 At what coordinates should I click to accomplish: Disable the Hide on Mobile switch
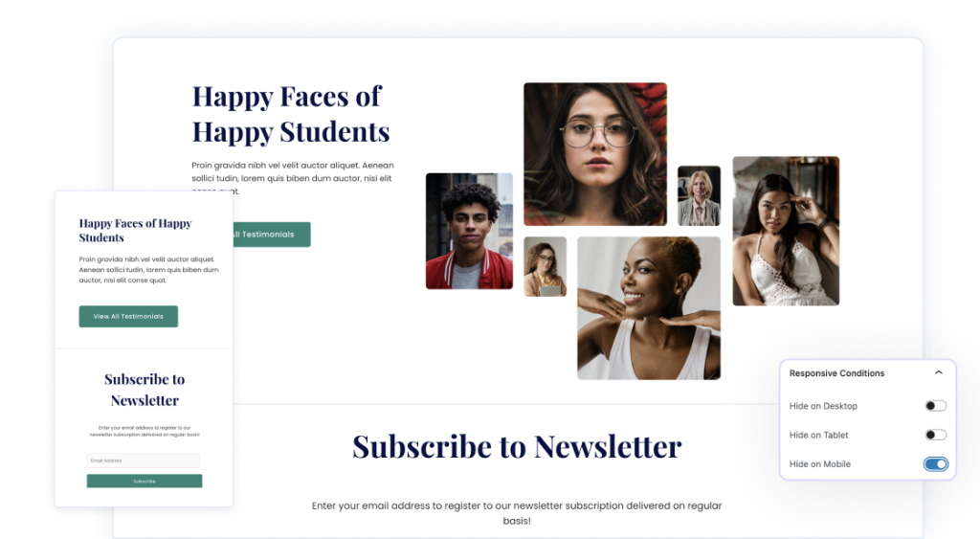tap(936, 464)
